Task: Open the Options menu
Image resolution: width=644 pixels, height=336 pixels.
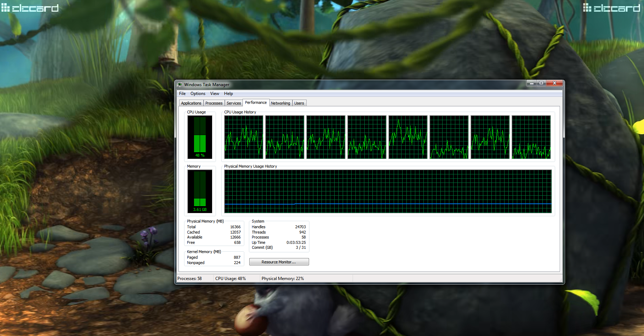Action: 198,94
